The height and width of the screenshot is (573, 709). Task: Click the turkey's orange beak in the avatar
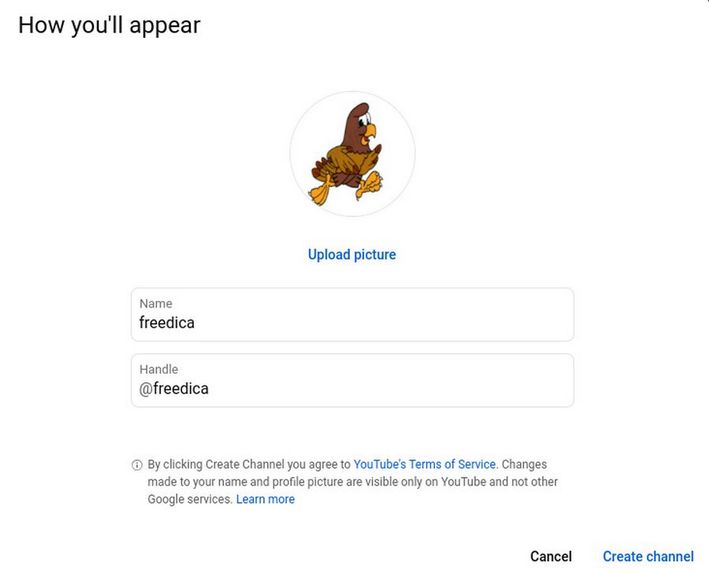(370, 130)
